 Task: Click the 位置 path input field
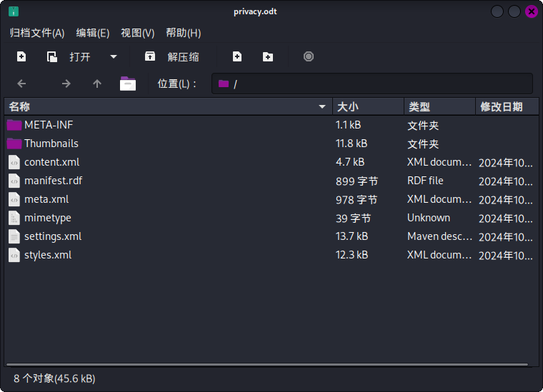[x=372, y=84]
